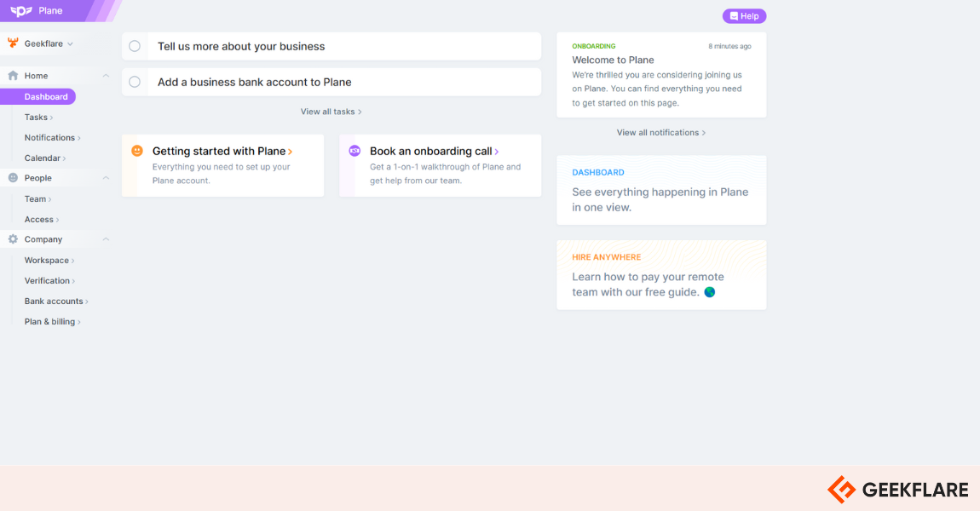Click the People smiley icon in sidebar
The image size is (980, 511).
point(13,178)
